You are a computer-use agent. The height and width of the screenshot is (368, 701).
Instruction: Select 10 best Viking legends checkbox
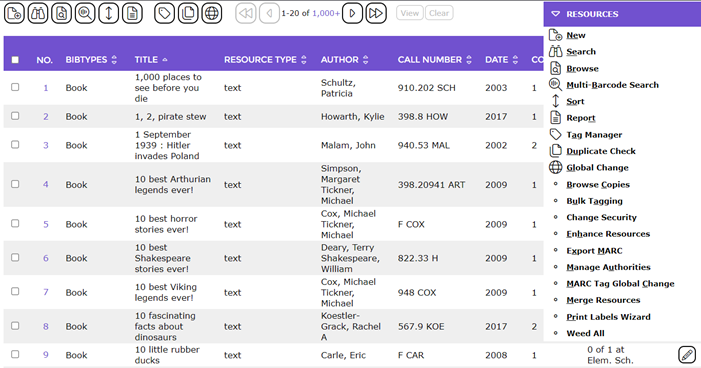point(15,292)
